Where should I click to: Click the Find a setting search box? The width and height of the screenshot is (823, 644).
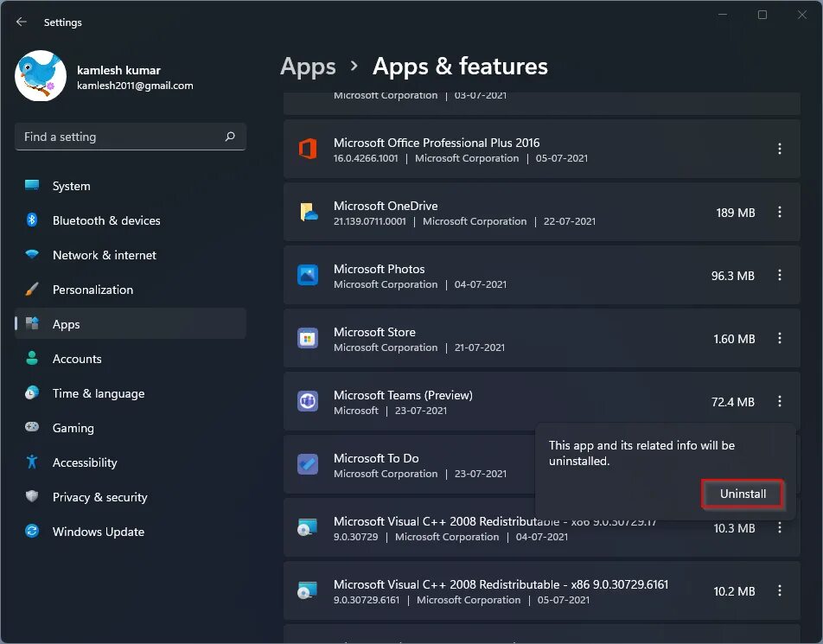[x=131, y=137]
